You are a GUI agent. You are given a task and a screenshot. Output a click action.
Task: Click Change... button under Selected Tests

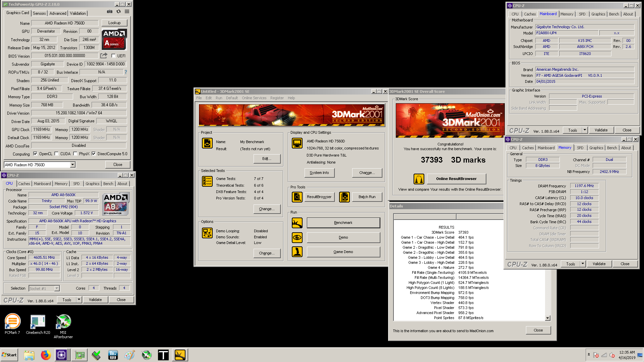(x=267, y=209)
